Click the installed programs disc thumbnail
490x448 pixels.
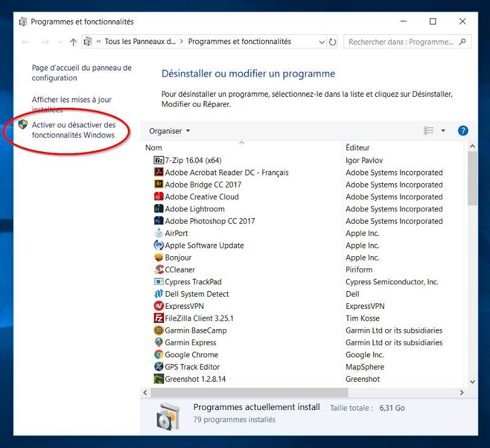tap(168, 416)
